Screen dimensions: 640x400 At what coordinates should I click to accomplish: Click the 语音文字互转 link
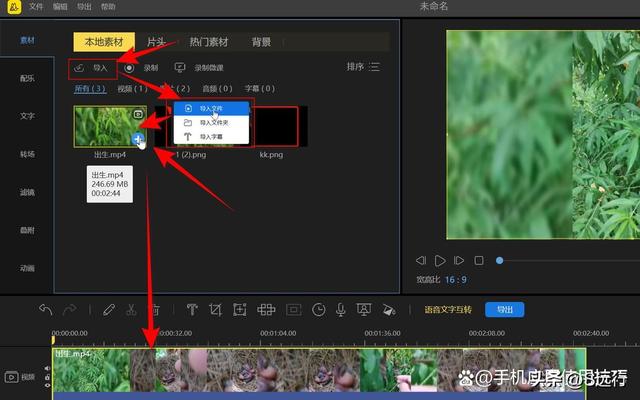pyautogui.click(x=448, y=310)
